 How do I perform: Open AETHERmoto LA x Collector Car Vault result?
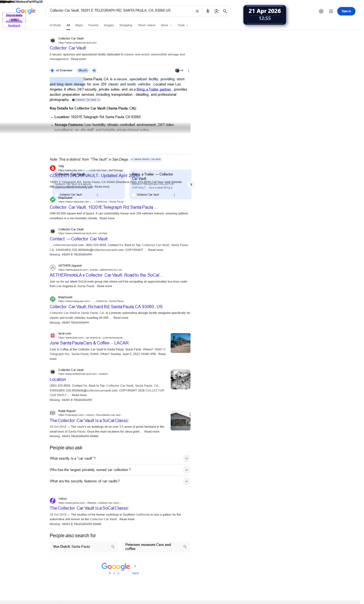(106, 275)
